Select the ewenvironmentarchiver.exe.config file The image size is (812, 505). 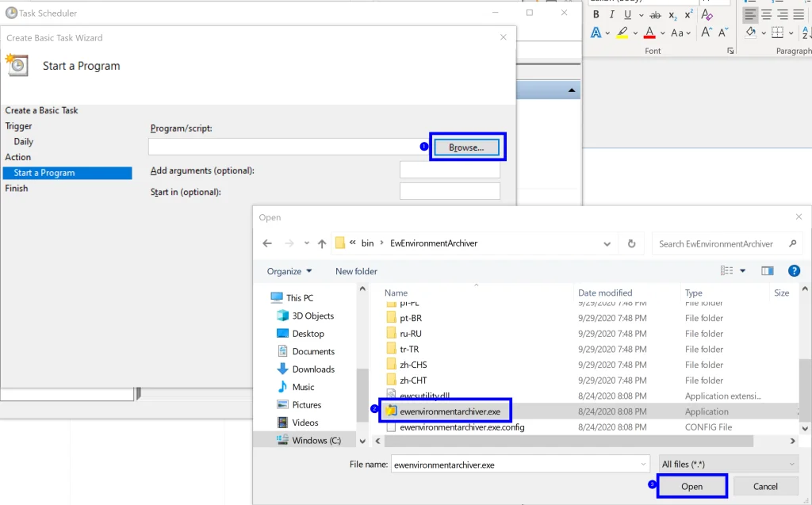click(x=462, y=427)
